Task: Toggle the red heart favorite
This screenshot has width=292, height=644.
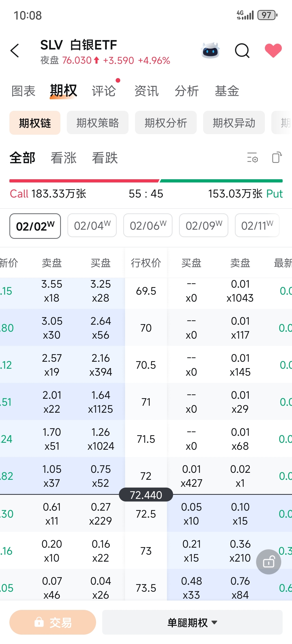Action: (273, 51)
